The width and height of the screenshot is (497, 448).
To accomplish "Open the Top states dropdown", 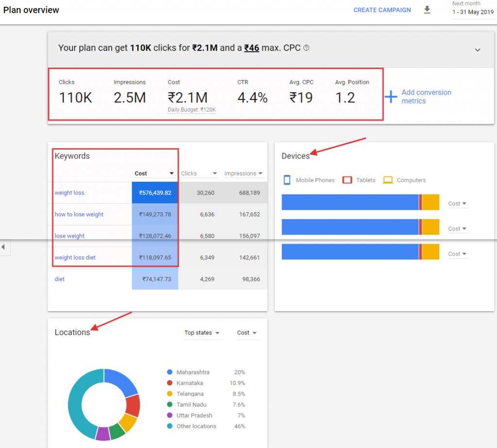I will 202,333.
